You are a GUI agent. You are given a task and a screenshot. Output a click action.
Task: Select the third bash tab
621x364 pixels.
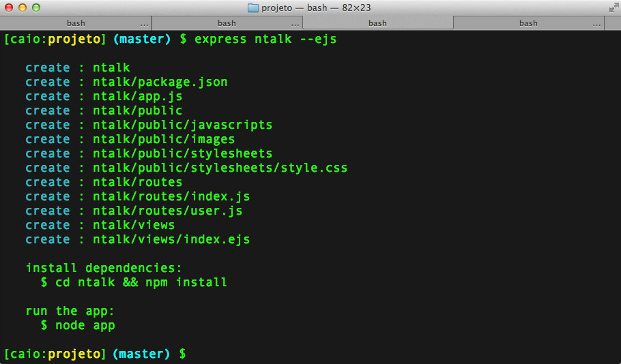pyautogui.click(x=377, y=23)
